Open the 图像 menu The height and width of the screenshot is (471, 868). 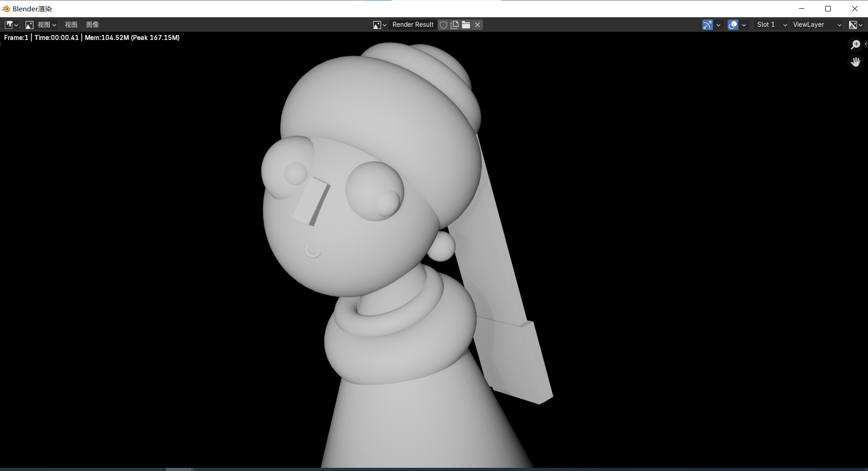[x=92, y=25]
